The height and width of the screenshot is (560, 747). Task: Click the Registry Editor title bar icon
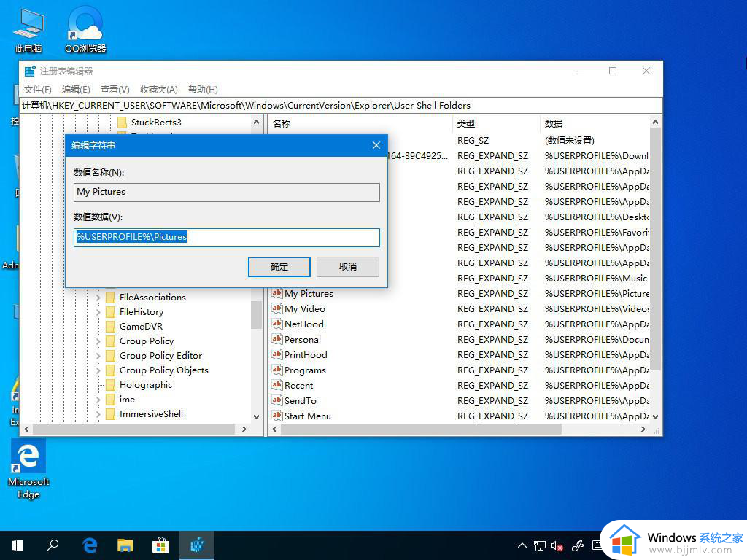[x=30, y=71]
